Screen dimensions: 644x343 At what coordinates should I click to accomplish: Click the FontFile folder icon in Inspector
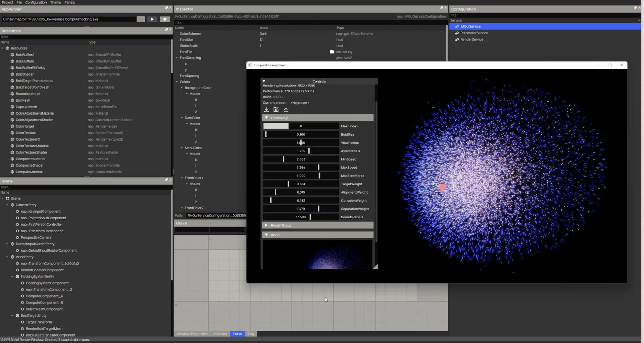(x=332, y=51)
